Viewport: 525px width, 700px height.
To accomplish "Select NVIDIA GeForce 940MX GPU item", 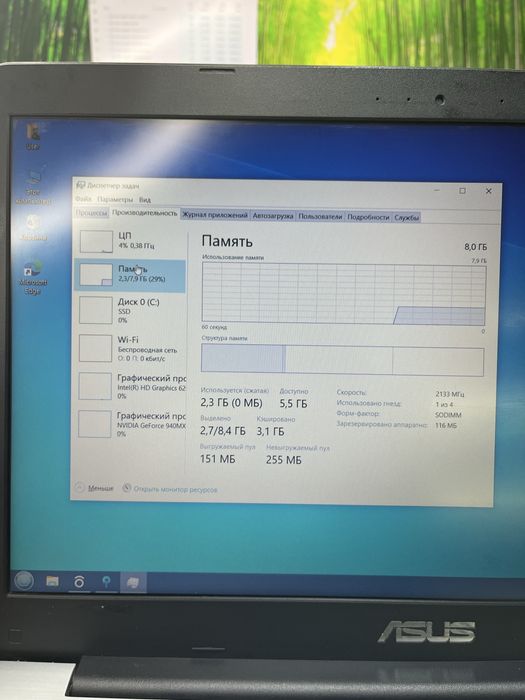I will (x=130, y=424).
